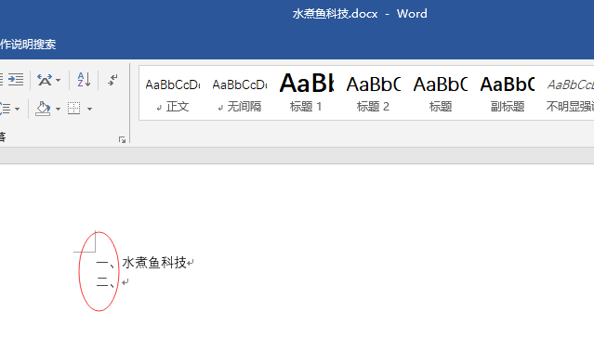Click the Increase Indent icon
Image resolution: width=594 pixels, height=364 pixels.
click(x=16, y=80)
